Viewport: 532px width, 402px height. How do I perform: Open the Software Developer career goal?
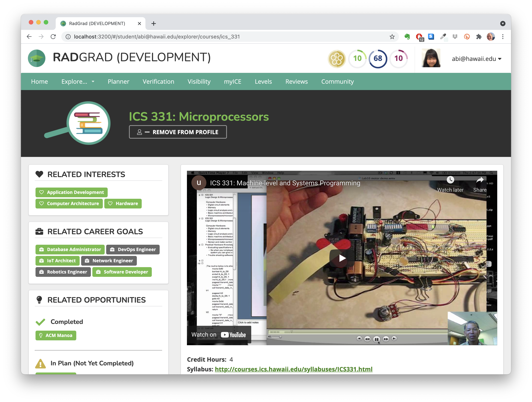click(x=122, y=272)
